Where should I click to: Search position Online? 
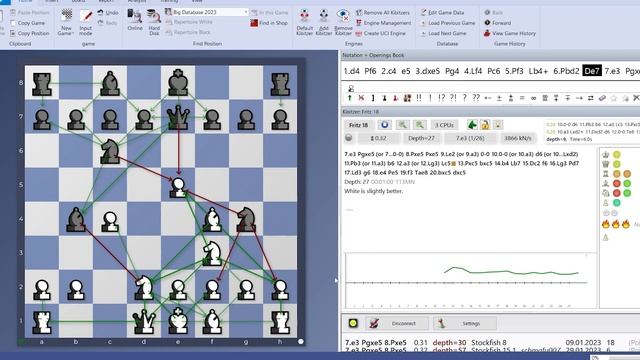(135, 20)
